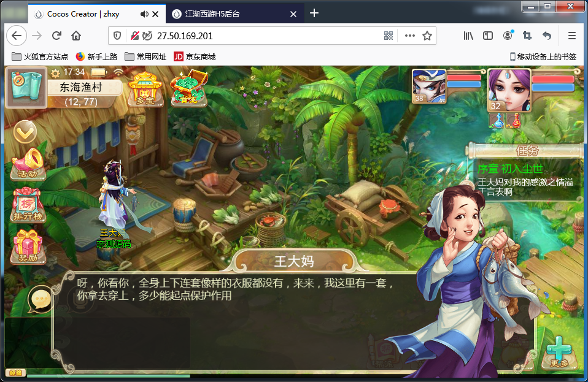The width and height of the screenshot is (588, 382).
Task: Open 移动设备上的书签 mobile bookmarks
Action: click(543, 56)
